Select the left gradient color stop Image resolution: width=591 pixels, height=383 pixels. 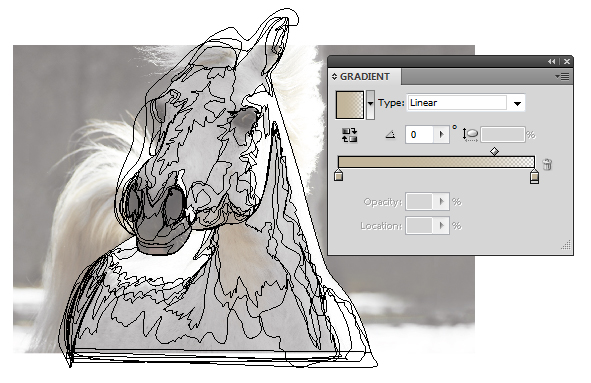click(338, 175)
